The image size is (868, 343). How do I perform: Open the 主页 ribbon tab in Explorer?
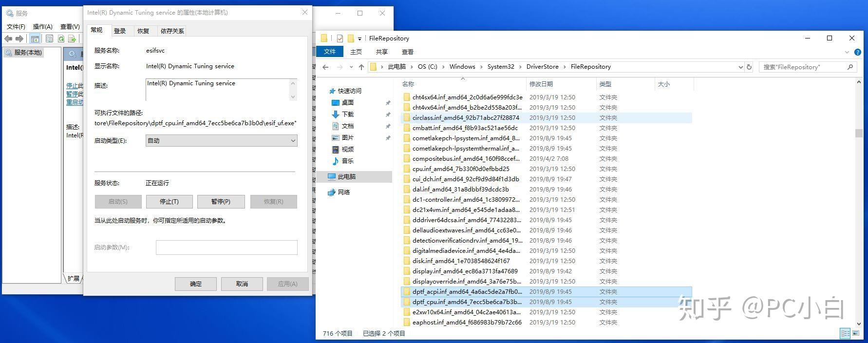click(x=356, y=52)
